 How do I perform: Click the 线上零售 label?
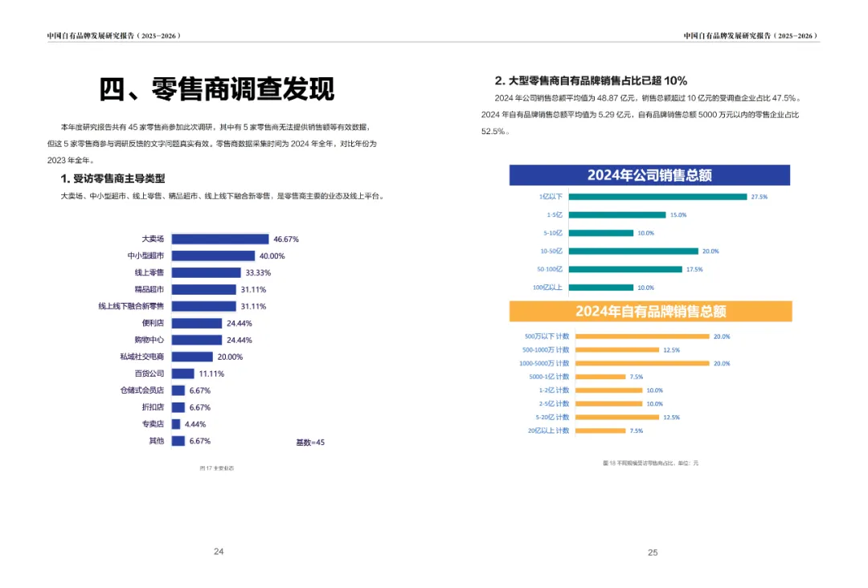[149, 272]
